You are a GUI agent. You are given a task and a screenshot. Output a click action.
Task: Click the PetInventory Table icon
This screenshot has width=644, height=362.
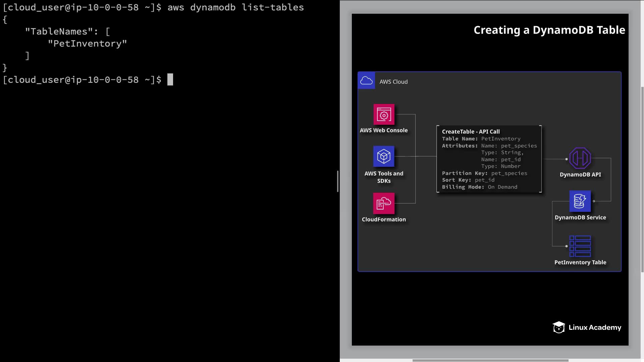tap(580, 246)
